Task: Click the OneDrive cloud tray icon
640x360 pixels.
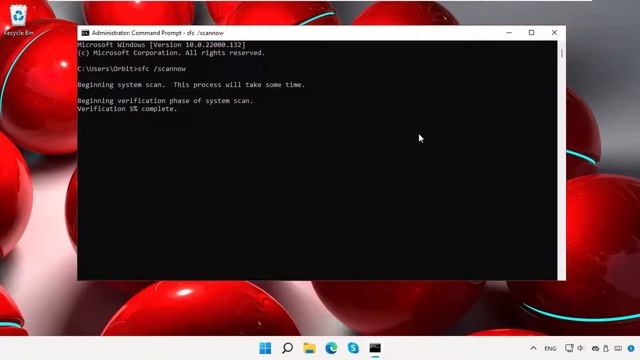Action: pos(596,349)
